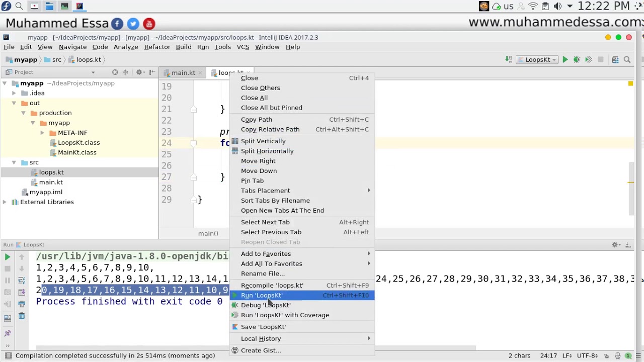This screenshot has height=362, width=644.
Task: Open Tabs Placement submenu
Action: tap(302, 191)
